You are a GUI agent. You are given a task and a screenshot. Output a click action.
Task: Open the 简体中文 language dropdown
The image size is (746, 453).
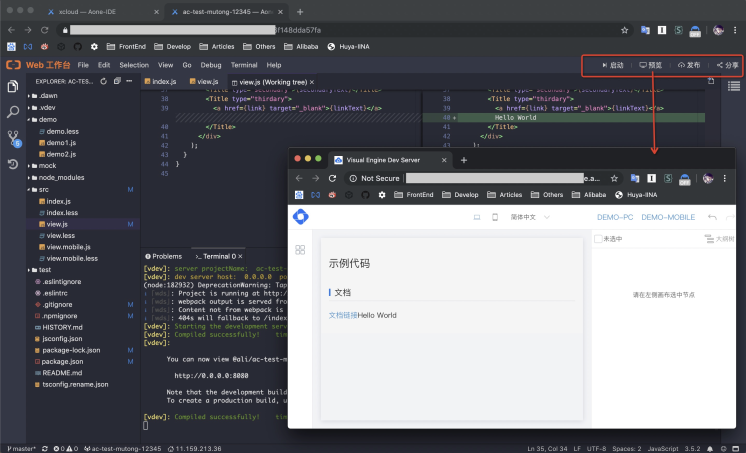(x=530, y=217)
